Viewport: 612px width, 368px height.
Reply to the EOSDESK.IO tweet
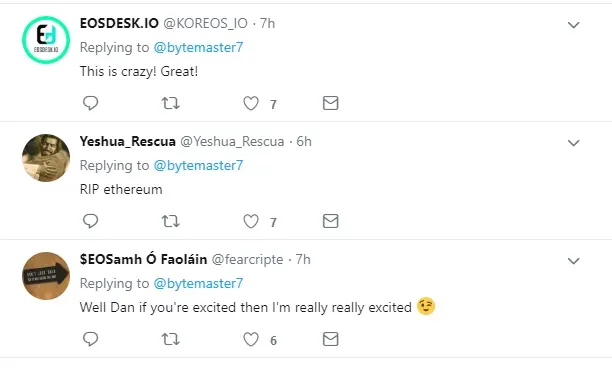pos(90,103)
